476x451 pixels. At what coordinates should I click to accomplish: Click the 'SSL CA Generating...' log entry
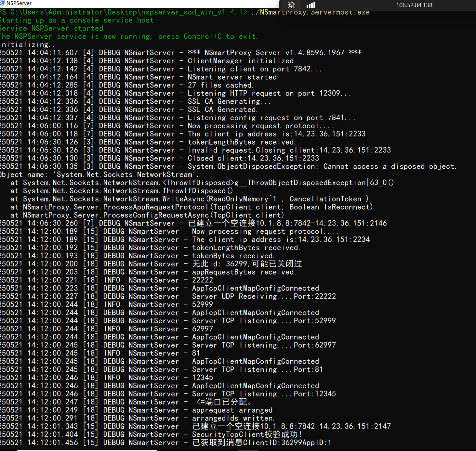click(x=136, y=102)
